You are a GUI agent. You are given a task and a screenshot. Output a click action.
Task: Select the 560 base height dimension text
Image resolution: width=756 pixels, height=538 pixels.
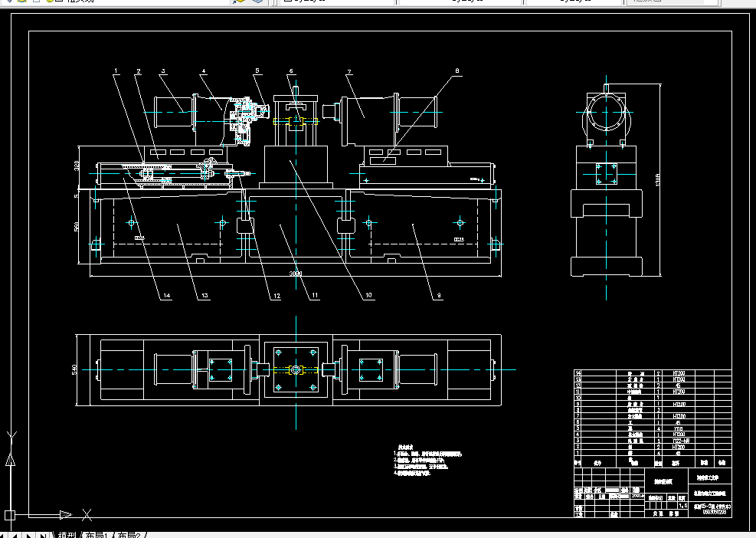(76, 226)
